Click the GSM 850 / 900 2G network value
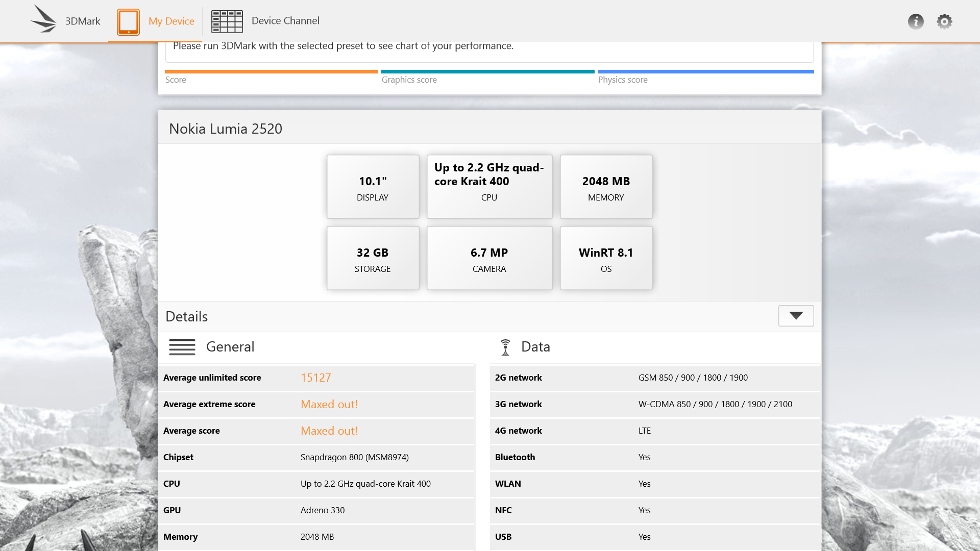Image resolution: width=980 pixels, height=551 pixels. click(693, 378)
